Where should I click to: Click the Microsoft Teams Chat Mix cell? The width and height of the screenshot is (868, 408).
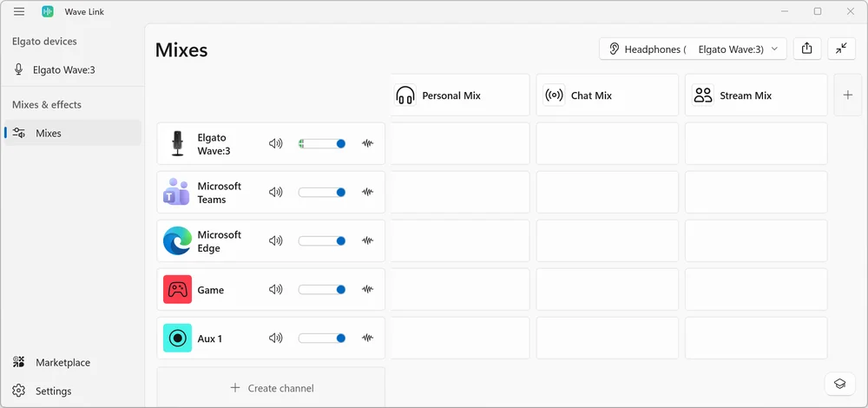point(608,192)
